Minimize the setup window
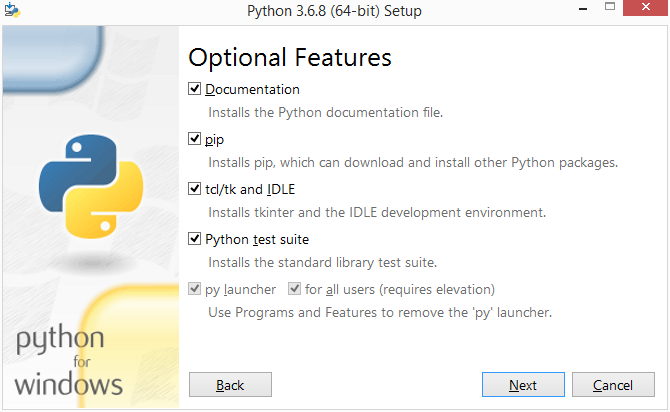This screenshot has height=412, width=670. (583, 9)
